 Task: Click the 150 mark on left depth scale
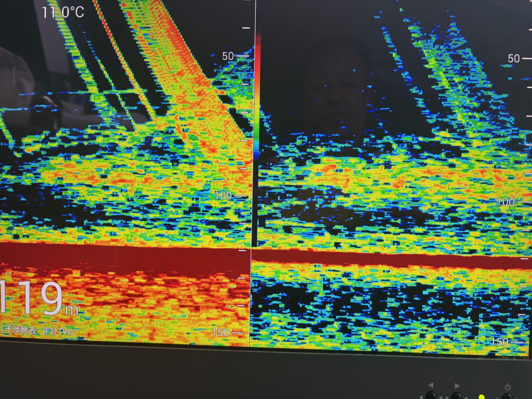pos(220,332)
